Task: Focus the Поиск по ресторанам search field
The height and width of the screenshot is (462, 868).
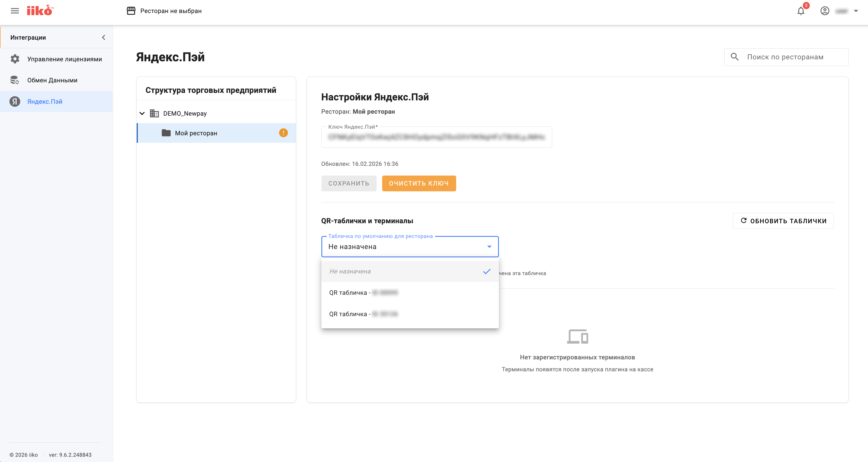Action: click(786, 57)
